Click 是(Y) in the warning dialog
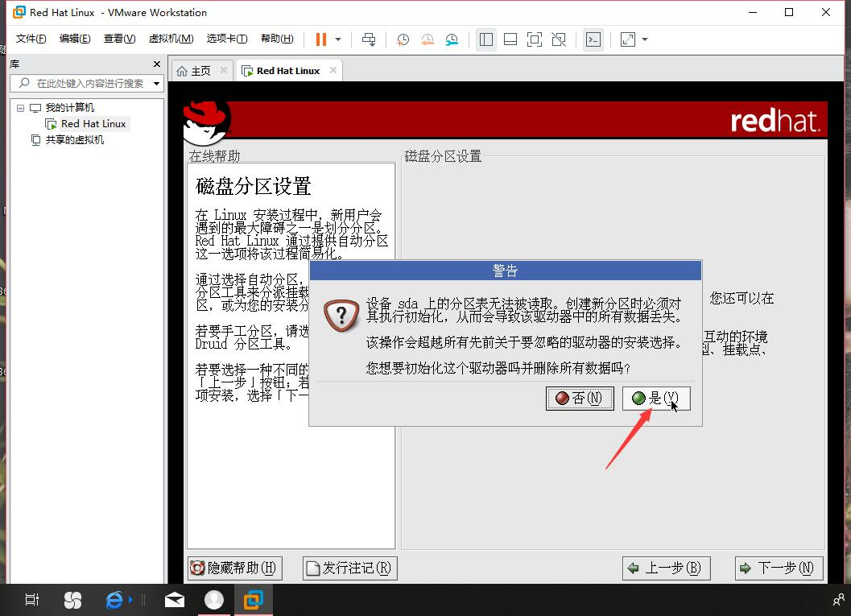This screenshot has height=616, width=851. pos(656,399)
